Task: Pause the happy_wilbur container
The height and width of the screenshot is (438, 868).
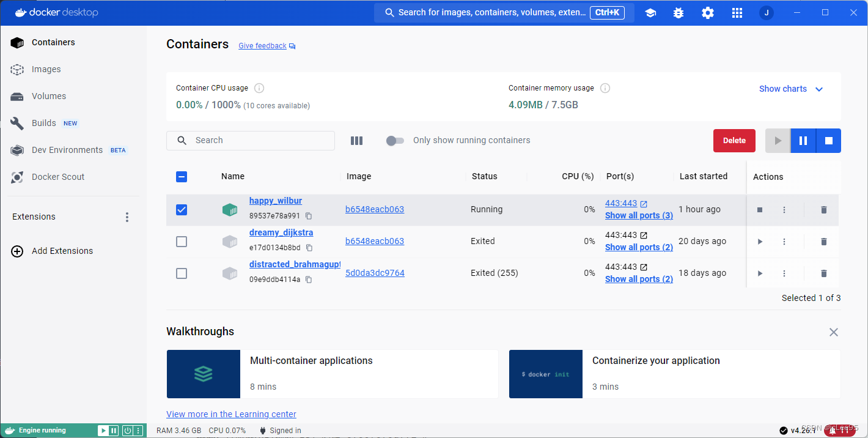Action: (803, 141)
